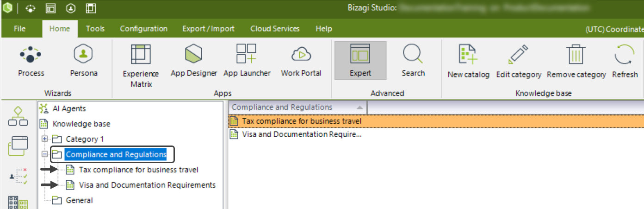
Task: Launch the Persona wizard
Action: click(84, 61)
